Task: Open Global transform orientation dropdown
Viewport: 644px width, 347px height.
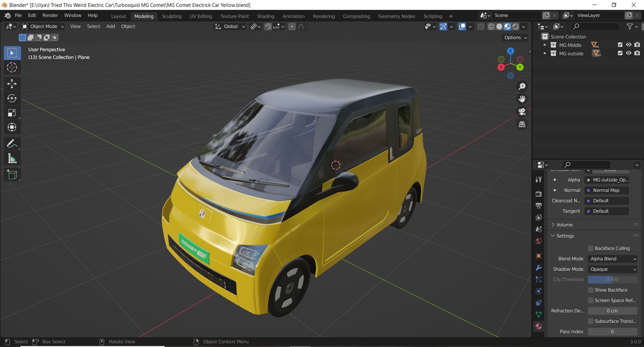Action: tap(230, 27)
